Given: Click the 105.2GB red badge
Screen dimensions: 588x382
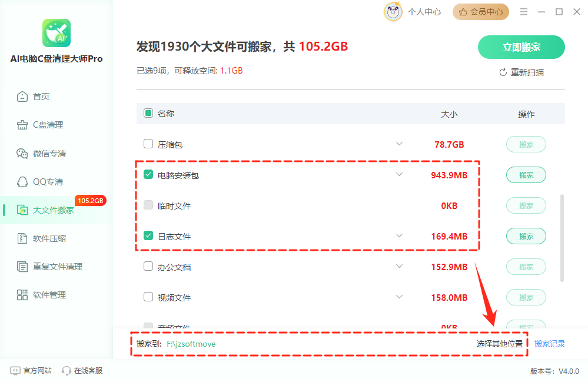Looking at the screenshot, I should 91,201.
